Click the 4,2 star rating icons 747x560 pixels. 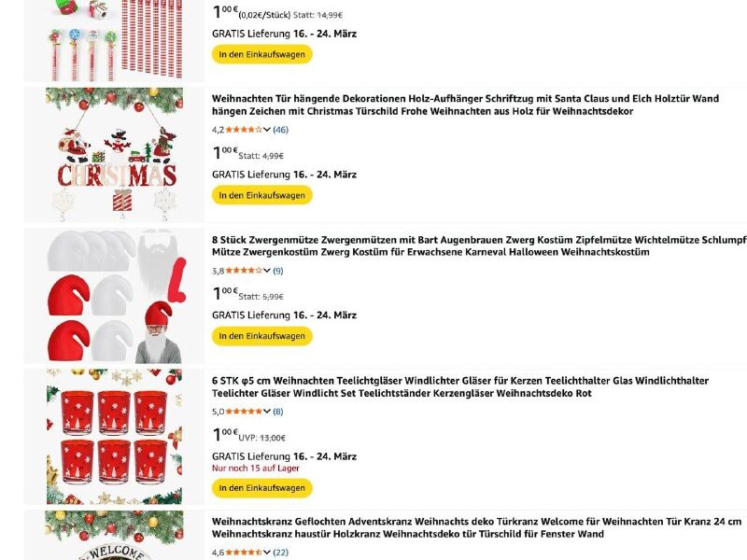point(245,130)
